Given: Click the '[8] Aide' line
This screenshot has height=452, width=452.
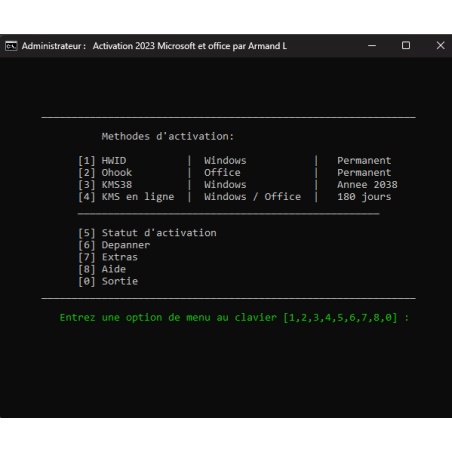Looking at the screenshot, I should [102, 269].
